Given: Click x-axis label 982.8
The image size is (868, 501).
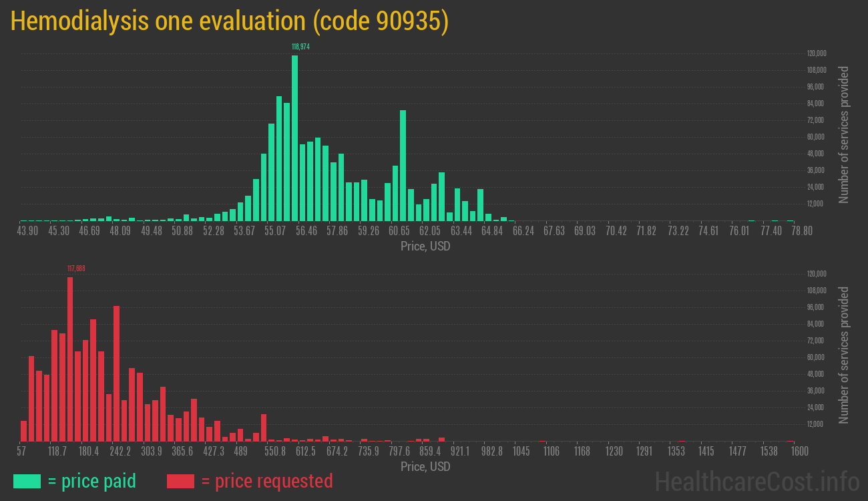Looking at the screenshot, I should 491,452.
